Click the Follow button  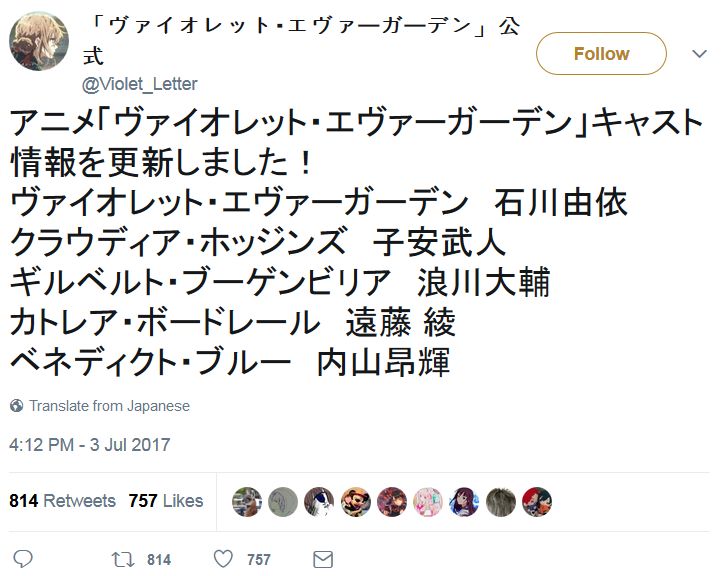(x=601, y=54)
